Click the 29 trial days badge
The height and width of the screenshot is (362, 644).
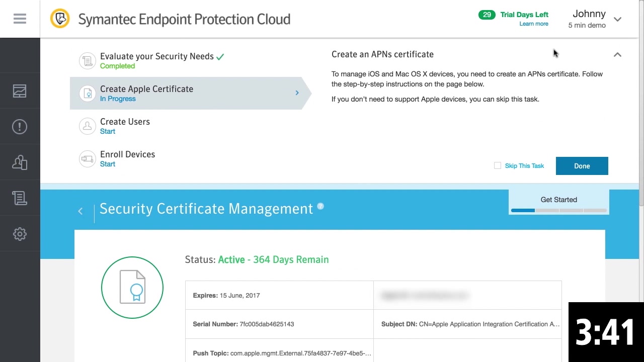[487, 15]
